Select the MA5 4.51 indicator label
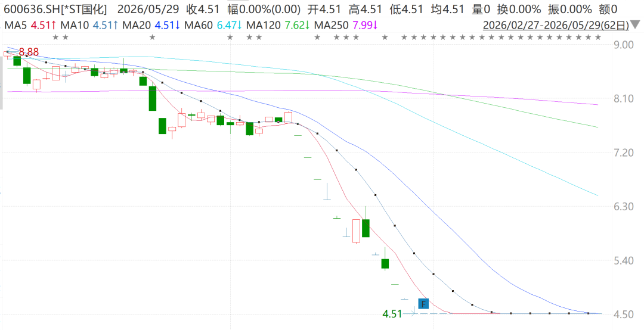 [30, 26]
